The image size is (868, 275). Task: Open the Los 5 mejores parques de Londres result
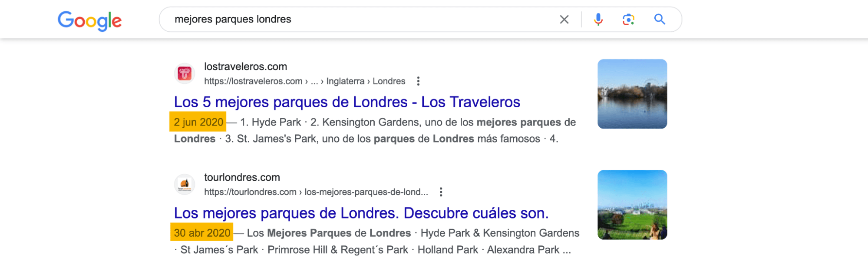pos(347,102)
